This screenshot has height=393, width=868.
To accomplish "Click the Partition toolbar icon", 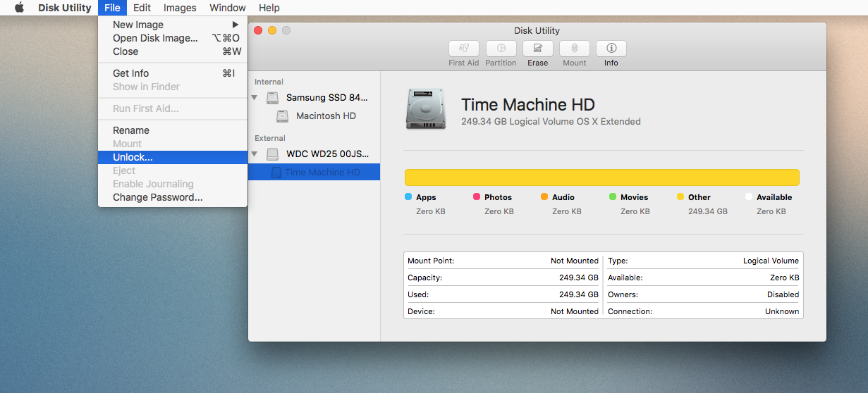I will tap(501, 49).
